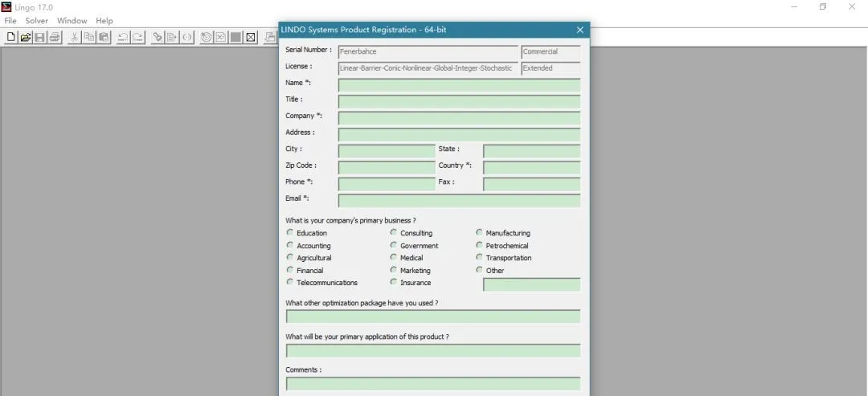Click the Redo toolbar icon

coord(138,37)
